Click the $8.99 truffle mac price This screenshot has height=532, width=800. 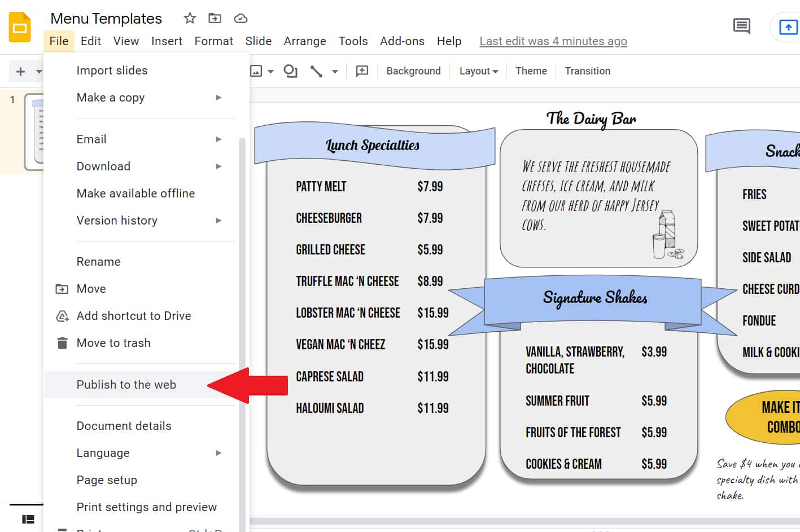tap(430, 282)
